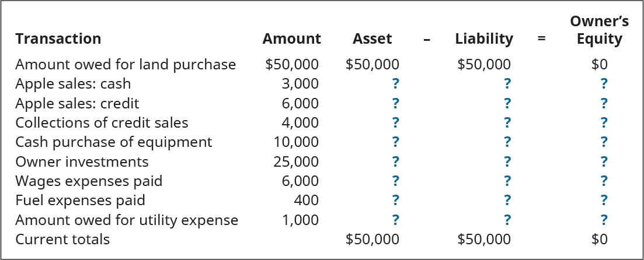This screenshot has height=260, width=644.
Task: Click the 25,000 amount for Owner investments
Action: point(296,161)
